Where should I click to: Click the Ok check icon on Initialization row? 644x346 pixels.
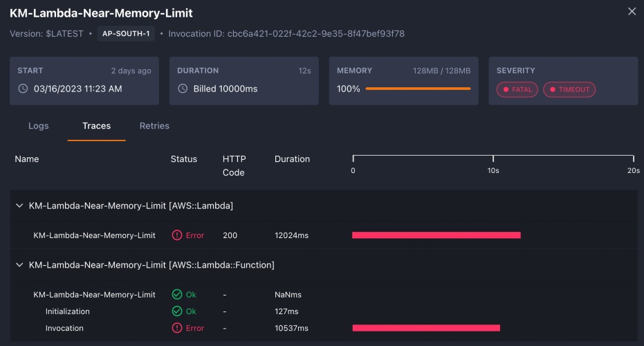pyautogui.click(x=177, y=311)
